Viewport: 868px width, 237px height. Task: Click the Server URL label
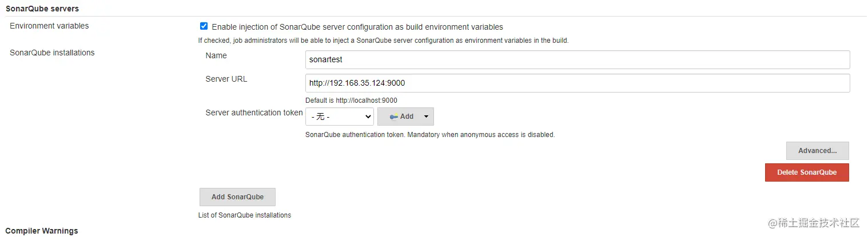[226, 79]
